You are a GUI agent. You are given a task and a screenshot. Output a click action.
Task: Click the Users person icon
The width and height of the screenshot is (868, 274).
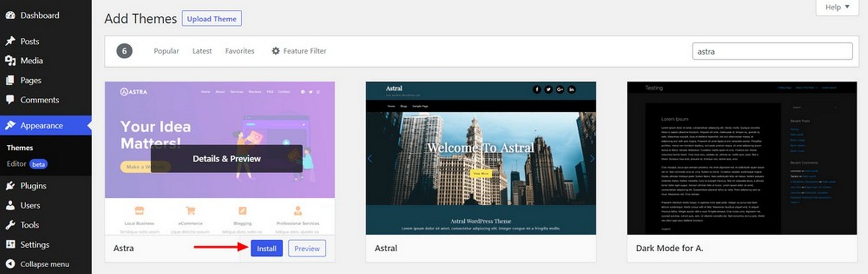pos(10,205)
